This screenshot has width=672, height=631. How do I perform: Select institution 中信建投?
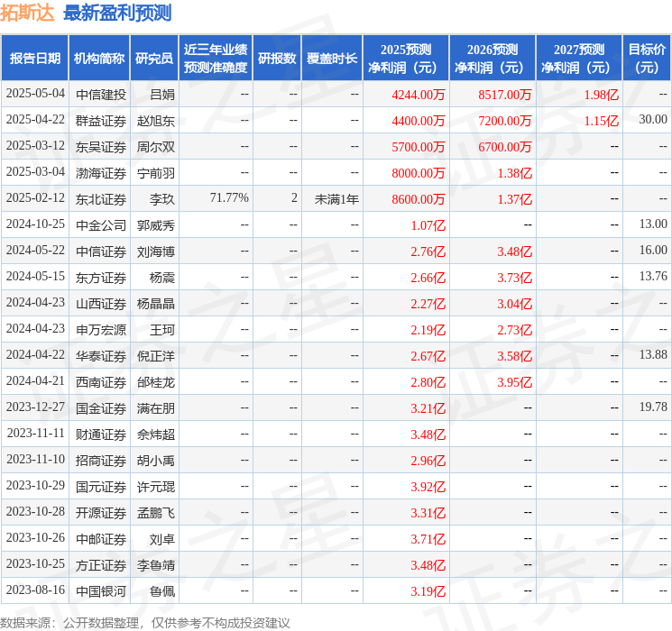click(101, 95)
